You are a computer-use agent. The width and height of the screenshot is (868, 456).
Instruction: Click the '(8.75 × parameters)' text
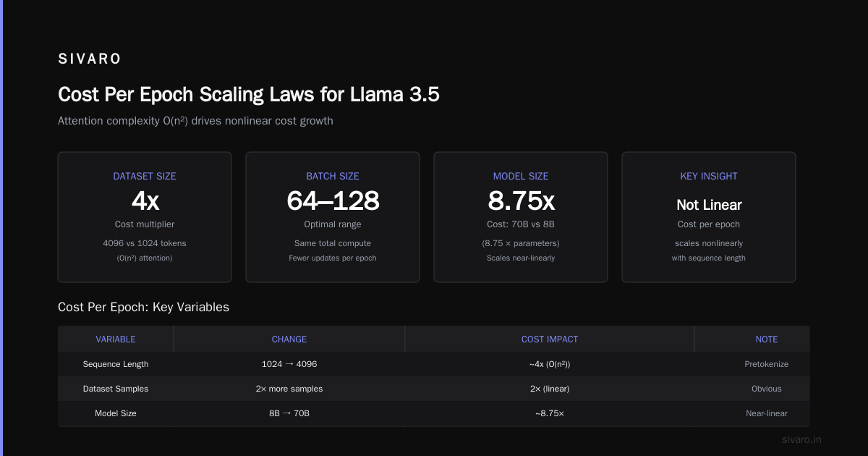point(521,243)
